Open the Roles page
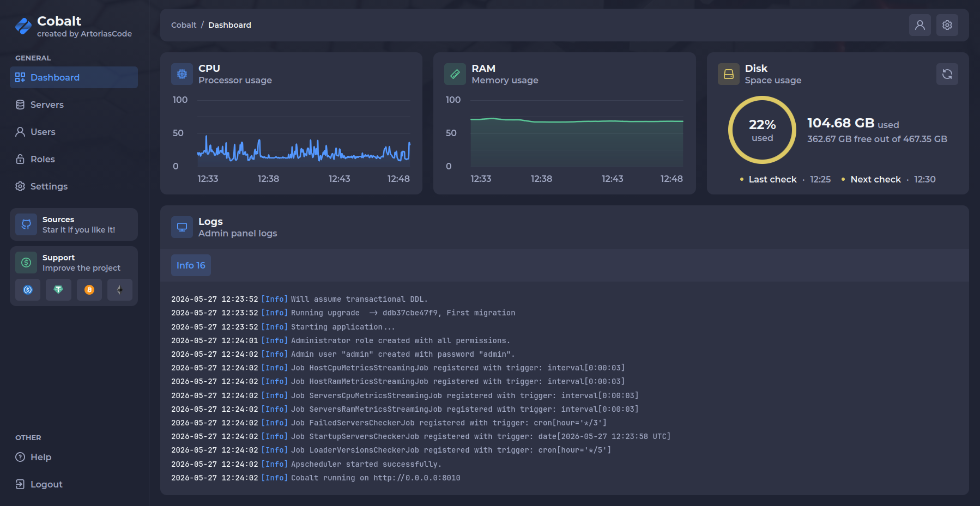The width and height of the screenshot is (980, 506). [x=74, y=159]
